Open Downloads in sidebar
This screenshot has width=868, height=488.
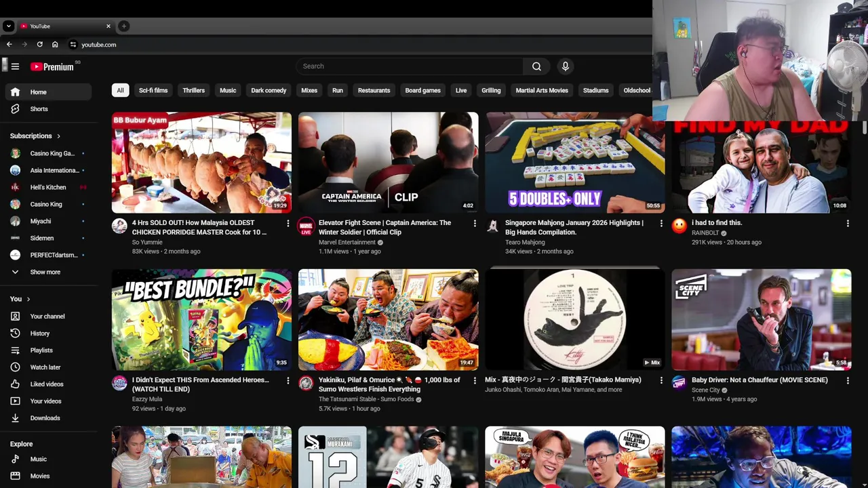point(47,418)
